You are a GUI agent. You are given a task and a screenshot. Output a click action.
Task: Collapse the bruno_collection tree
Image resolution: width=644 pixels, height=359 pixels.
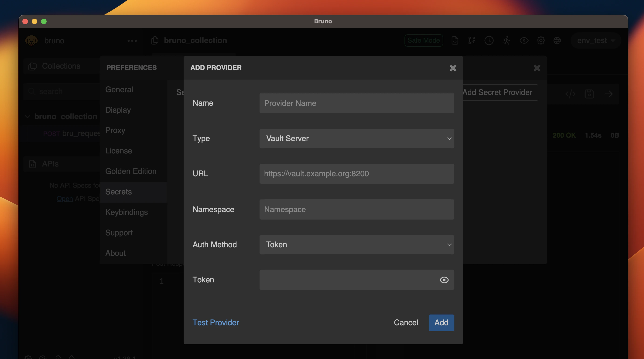click(27, 117)
